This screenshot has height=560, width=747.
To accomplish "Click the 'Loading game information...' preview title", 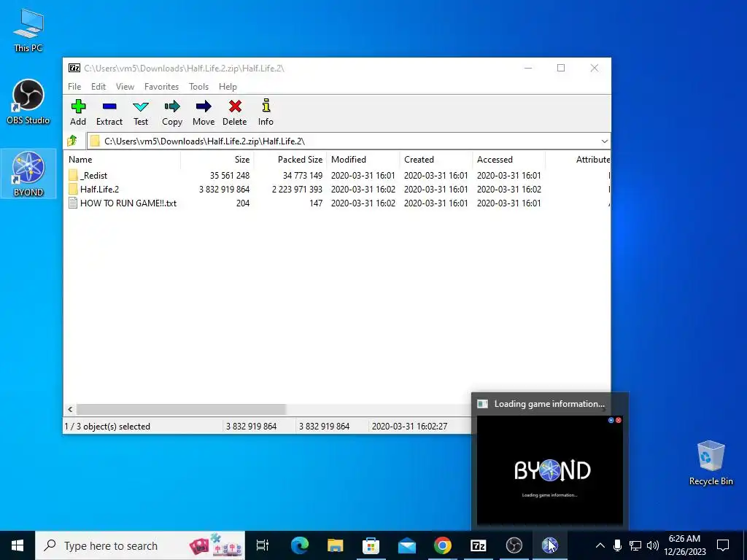I will [549, 404].
